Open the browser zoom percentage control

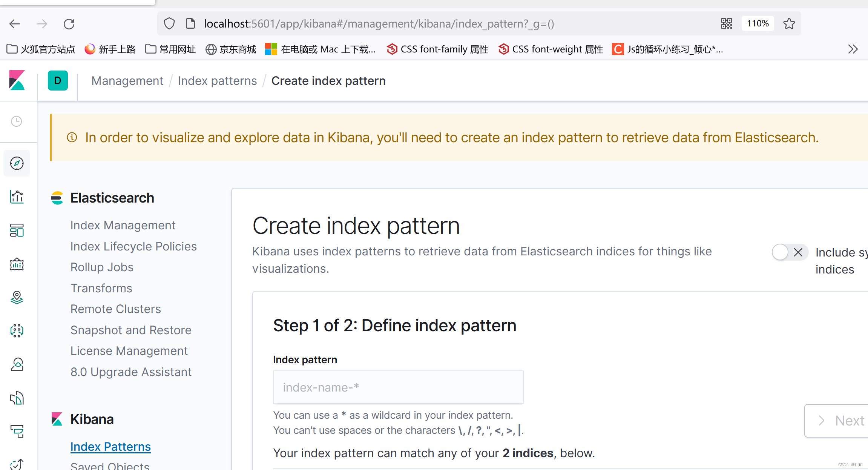coord(758,23)
